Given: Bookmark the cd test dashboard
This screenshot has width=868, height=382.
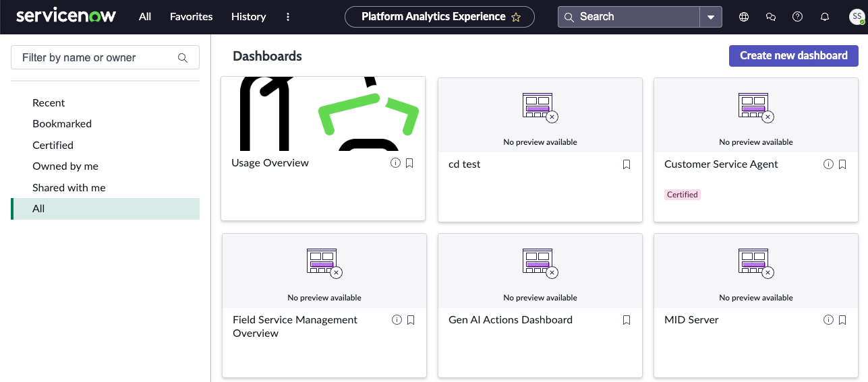Looking at the screenshot, I should click(627, 164).
